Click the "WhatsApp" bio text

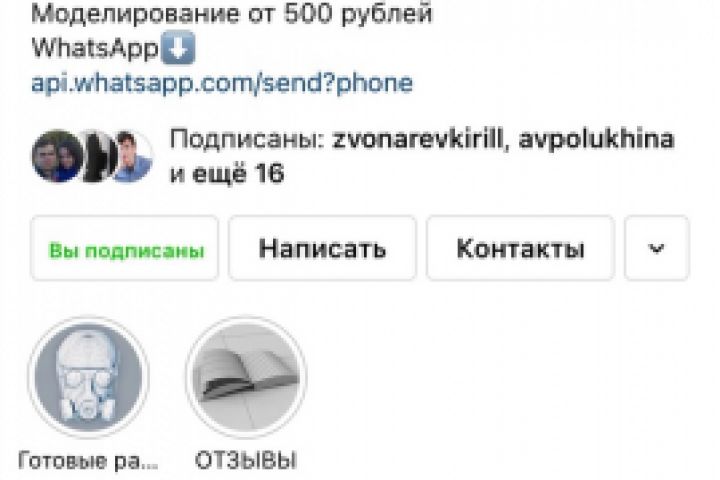coord(95,48)
